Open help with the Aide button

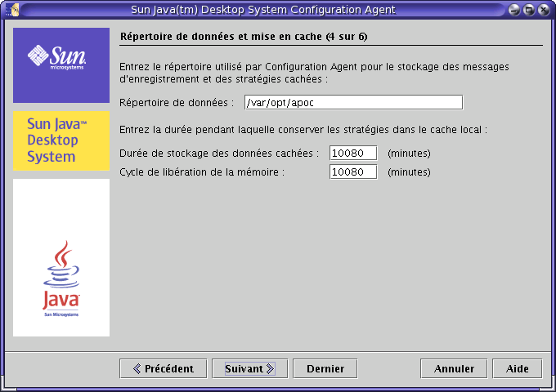click(x=517, y=368)
